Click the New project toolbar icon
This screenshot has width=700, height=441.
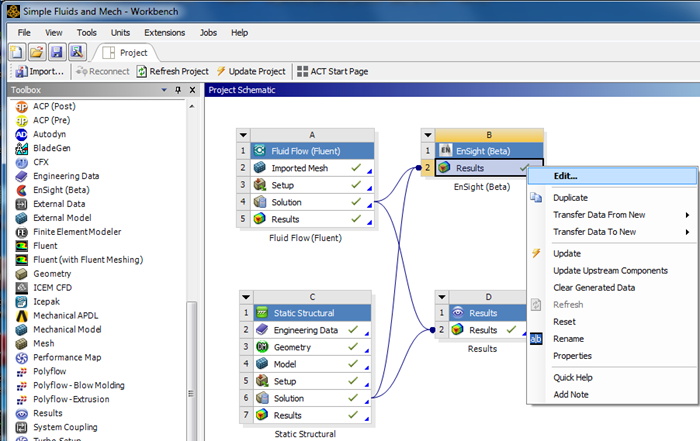(17, 52)
